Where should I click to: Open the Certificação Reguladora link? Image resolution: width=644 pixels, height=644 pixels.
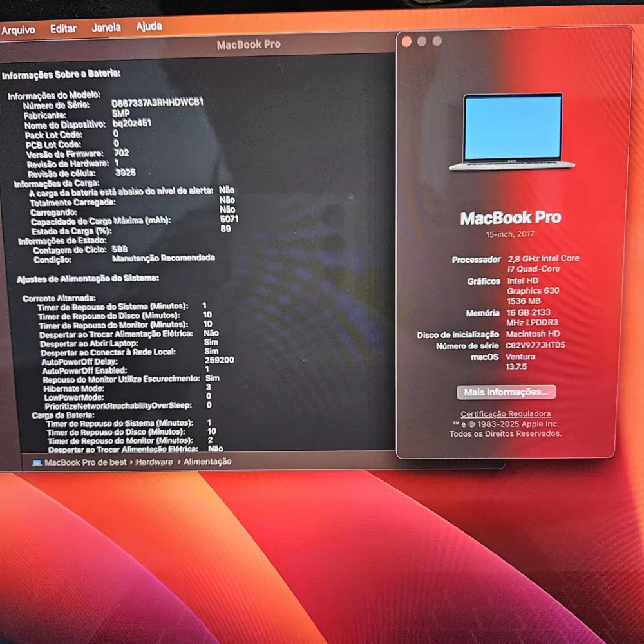coord(506,413)
